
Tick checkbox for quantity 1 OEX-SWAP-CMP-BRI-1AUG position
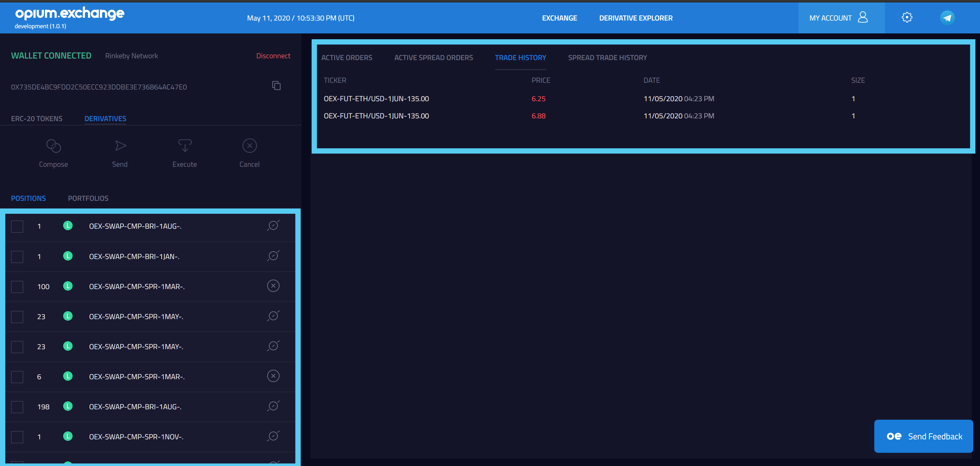tap(17, 227)
